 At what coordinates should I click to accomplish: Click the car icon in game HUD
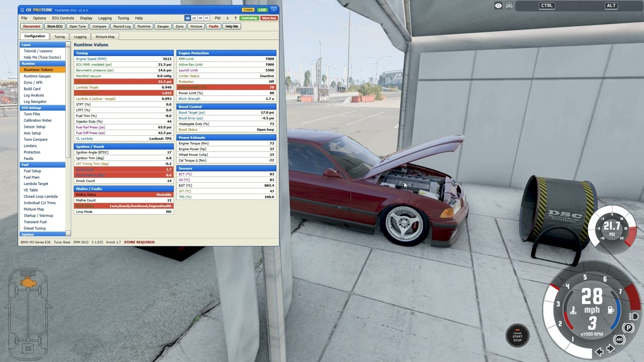click(509, 6)
